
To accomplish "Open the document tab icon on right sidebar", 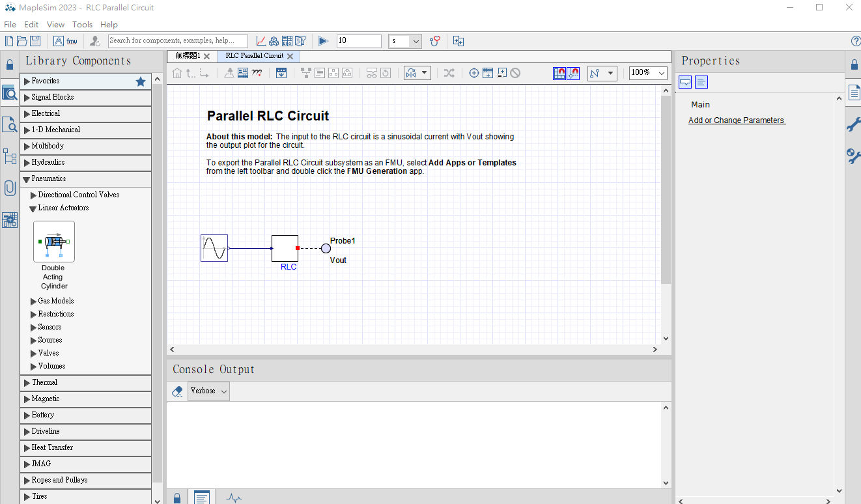I will tap(854, 92).
